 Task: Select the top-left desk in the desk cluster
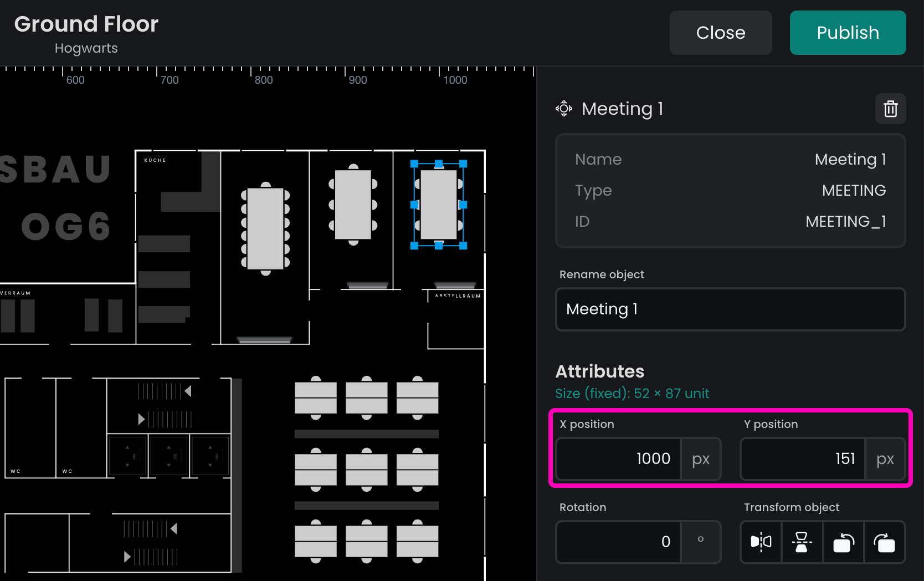316,397
